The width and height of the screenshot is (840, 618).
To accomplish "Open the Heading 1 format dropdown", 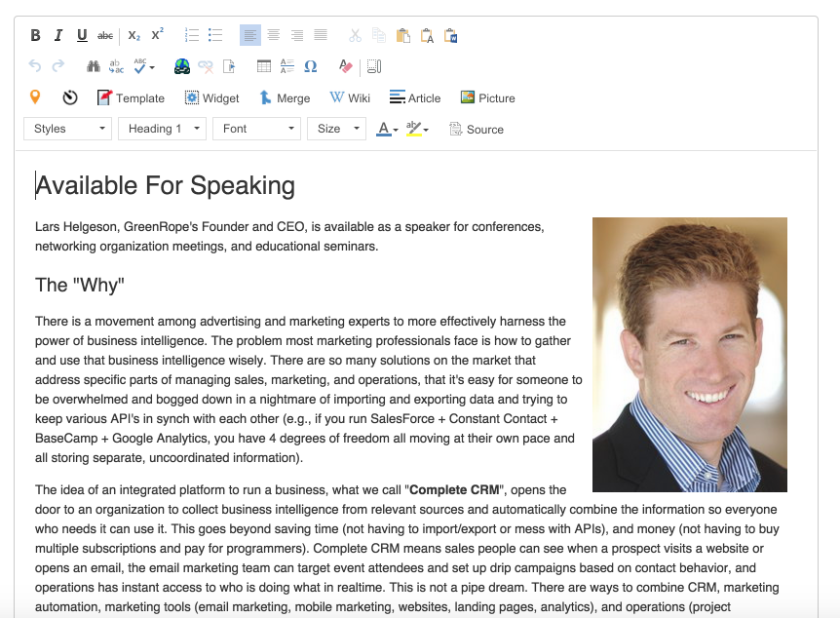I will (x=163, y=129).
